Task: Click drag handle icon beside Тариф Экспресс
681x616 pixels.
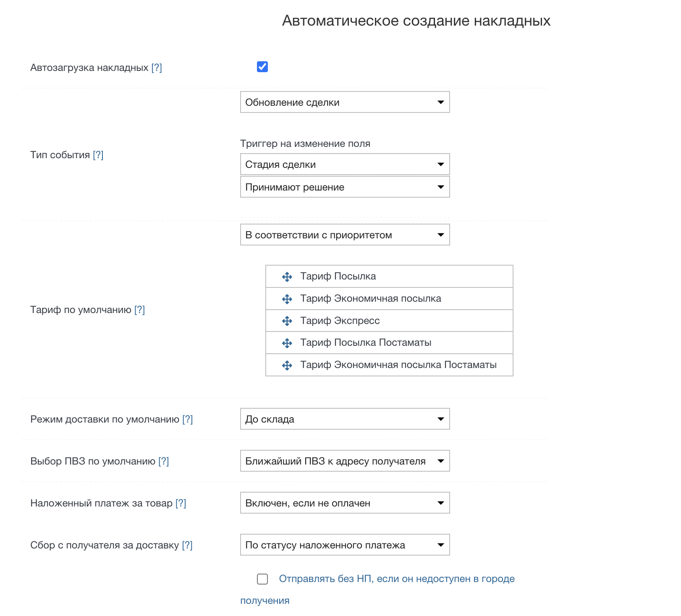Action: click(x=287, y=321)
